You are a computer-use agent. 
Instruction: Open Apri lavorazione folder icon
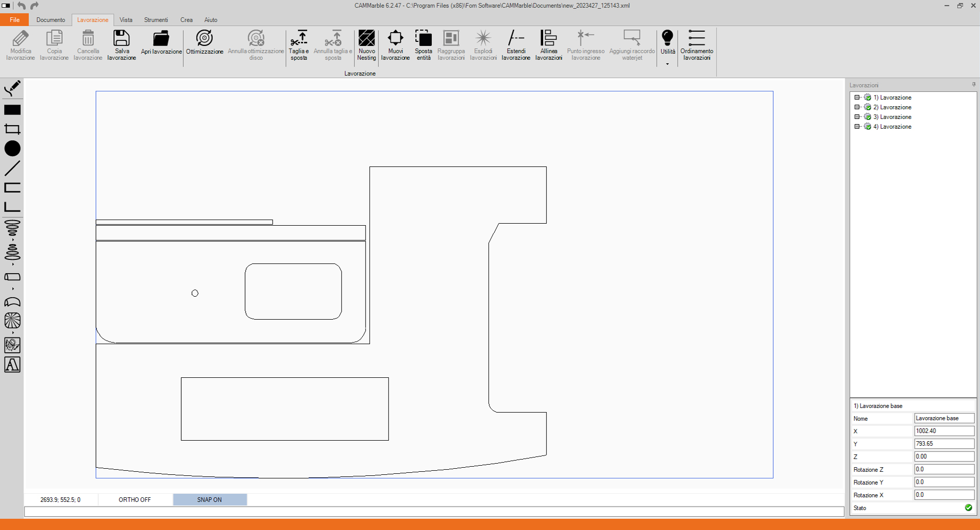pos(161,38)
